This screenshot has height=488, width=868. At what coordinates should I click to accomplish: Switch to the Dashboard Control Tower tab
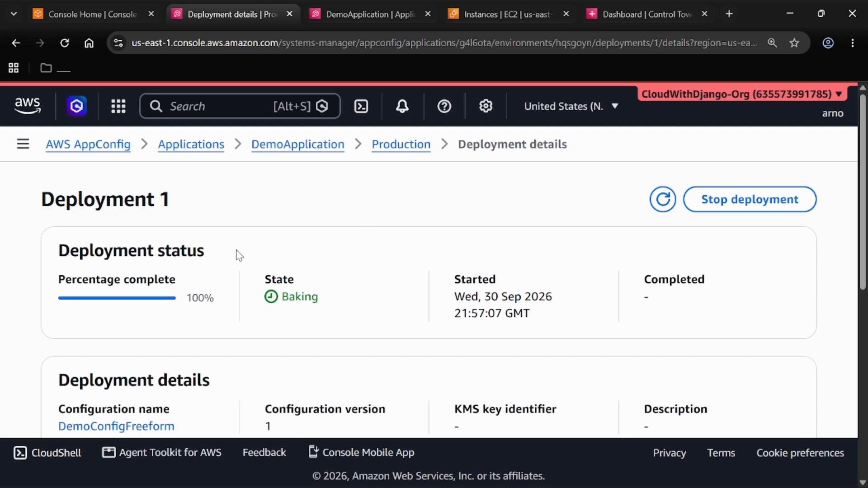point(646,14)
